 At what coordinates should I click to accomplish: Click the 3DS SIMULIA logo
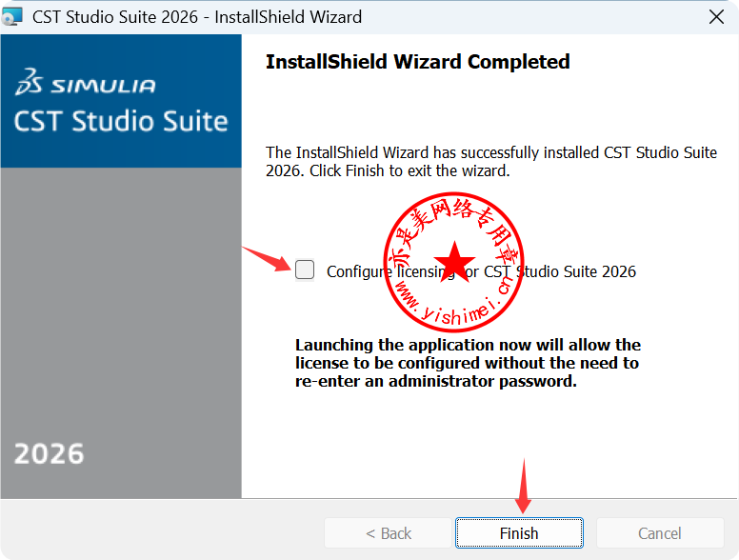pos(85,85)
